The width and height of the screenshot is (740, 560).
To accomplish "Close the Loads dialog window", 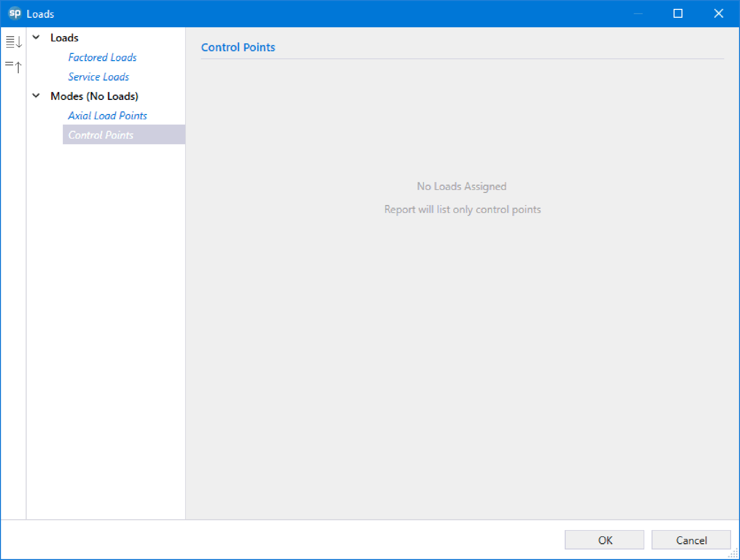I will 719,13.
